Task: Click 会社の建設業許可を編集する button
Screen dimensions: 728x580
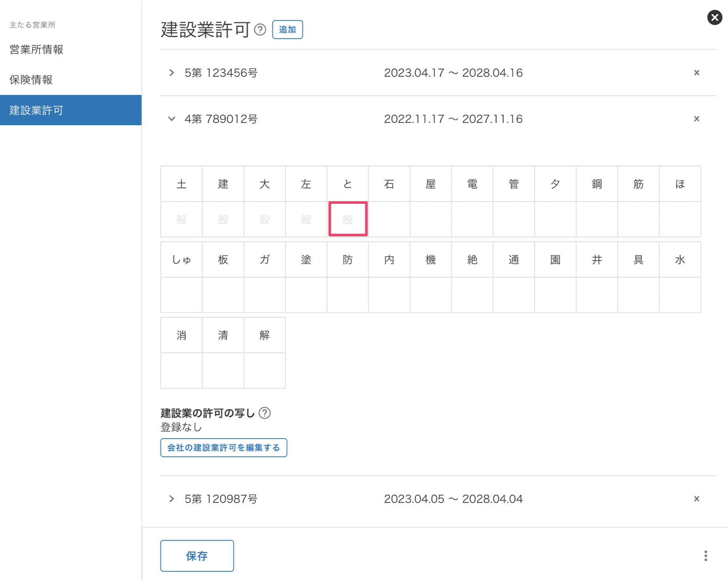Action: coord(223,448)
